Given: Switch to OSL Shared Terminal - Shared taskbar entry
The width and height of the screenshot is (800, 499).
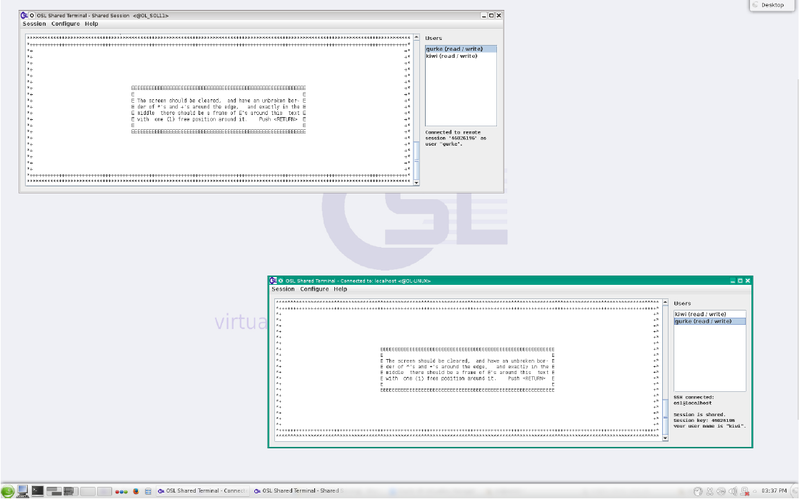Looking at the screenshot, I should tap(298, 491).
